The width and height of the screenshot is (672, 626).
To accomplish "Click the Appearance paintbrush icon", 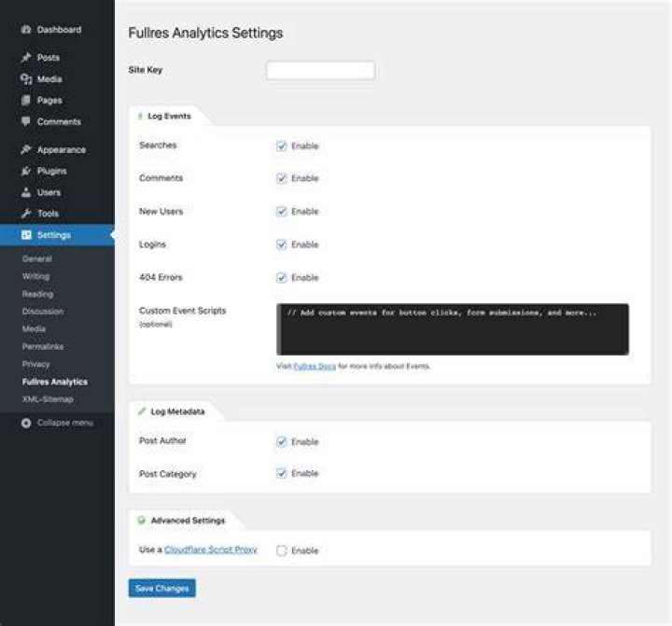I will (26, 149).
